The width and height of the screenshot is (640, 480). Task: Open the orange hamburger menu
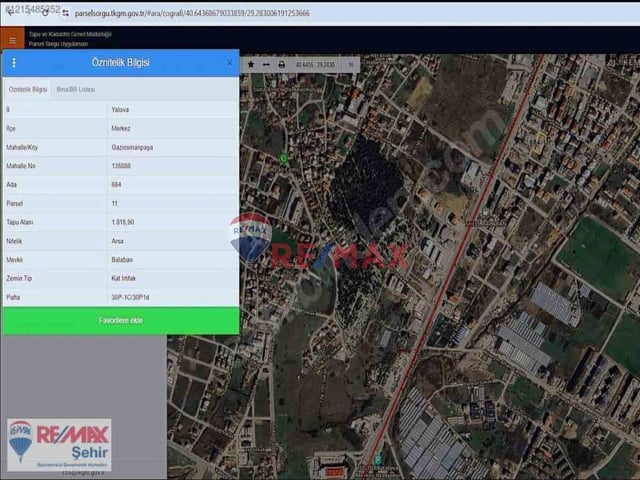pyautogui.click(x=12, y=40)
